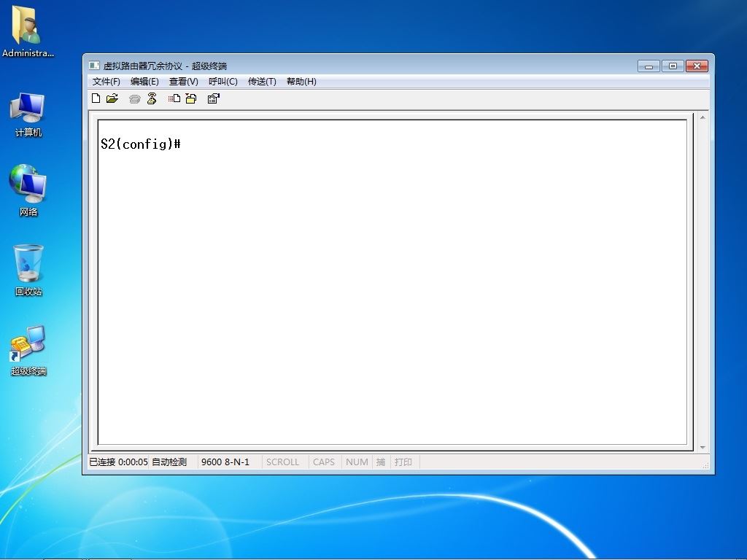This screenshot has width=747, height=560.
Task: Click the 自动检测 status bar entry
Action: 169,462
